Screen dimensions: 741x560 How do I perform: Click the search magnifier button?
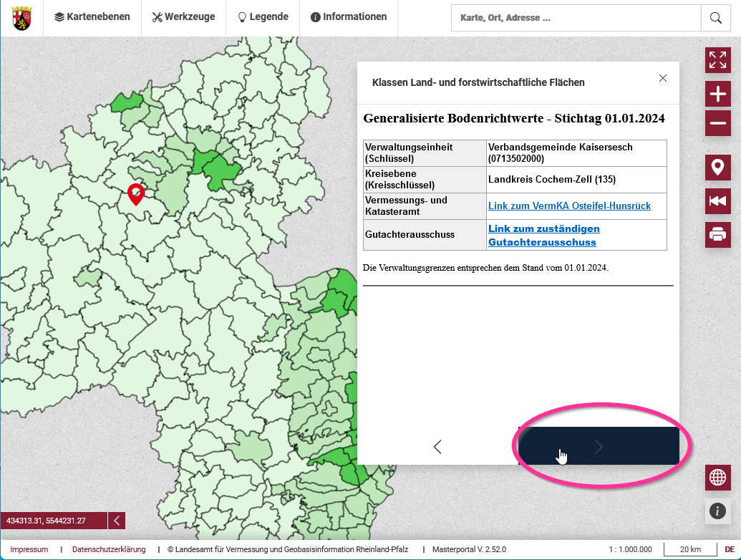click(715, 18)
